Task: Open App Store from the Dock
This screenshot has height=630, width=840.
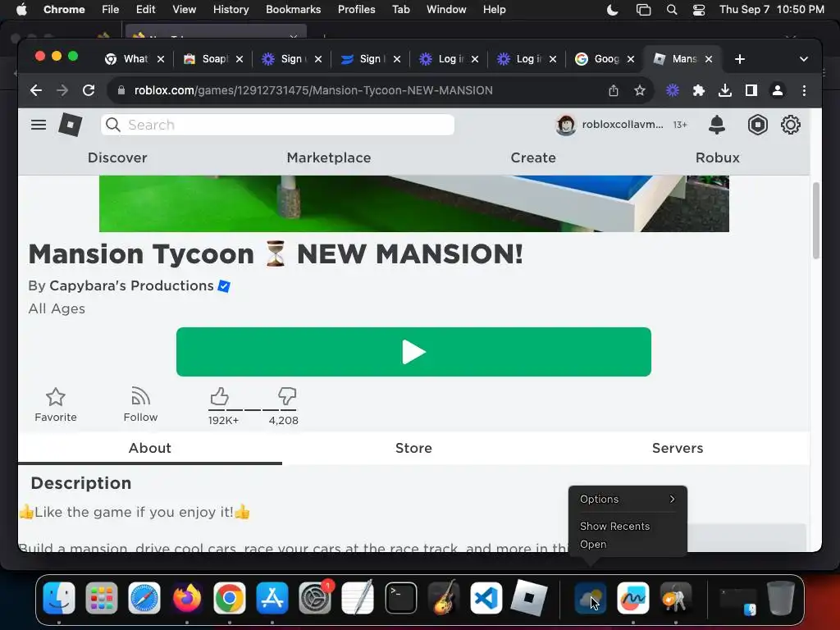Action: tap(272, 598)
